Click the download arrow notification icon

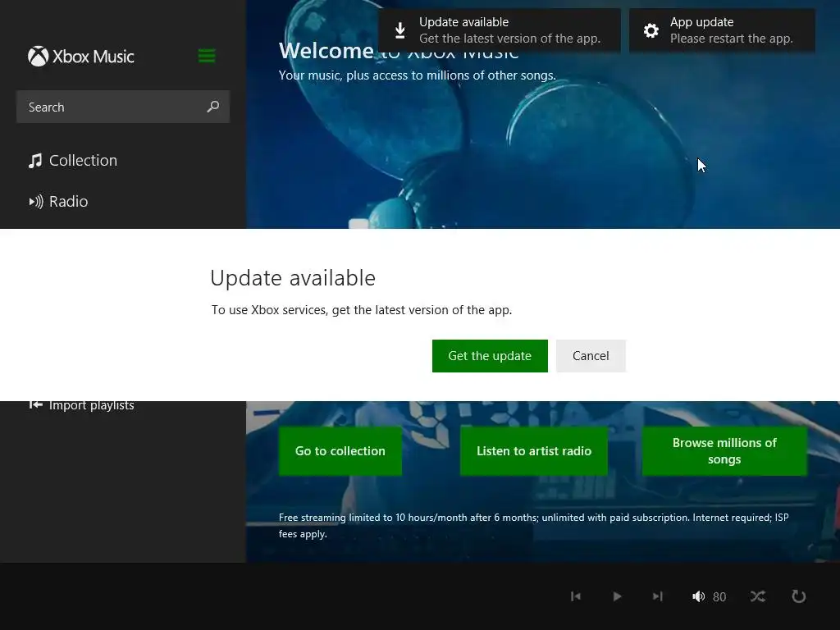click(399, 30)
